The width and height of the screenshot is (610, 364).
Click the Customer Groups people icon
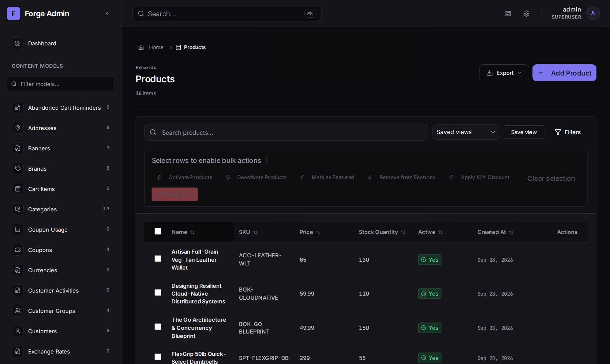pos(18,311)
